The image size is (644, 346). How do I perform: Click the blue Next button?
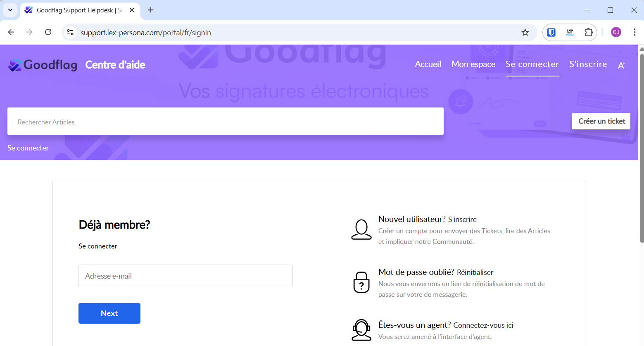coord(109,313)
